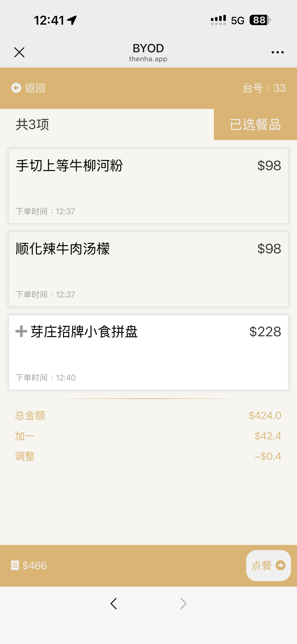Tap the arrow icon inside 点餐 button

[x=280, y=565]
